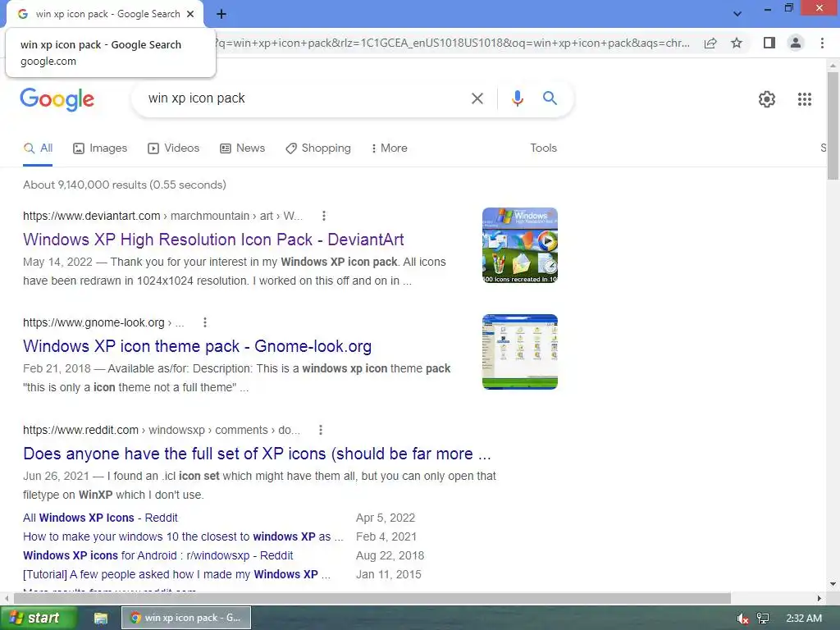Bookmark this page with the star icon

tap(737, 43)
